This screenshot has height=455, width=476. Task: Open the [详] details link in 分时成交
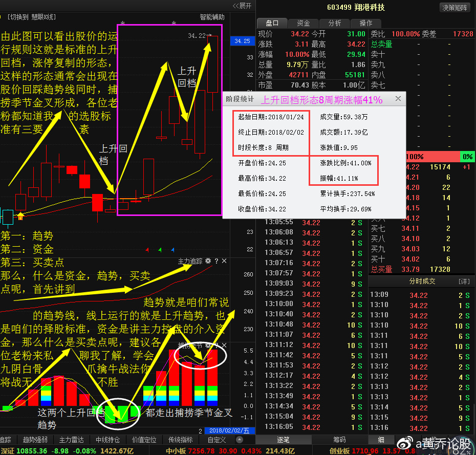click(x=464, y=281)
